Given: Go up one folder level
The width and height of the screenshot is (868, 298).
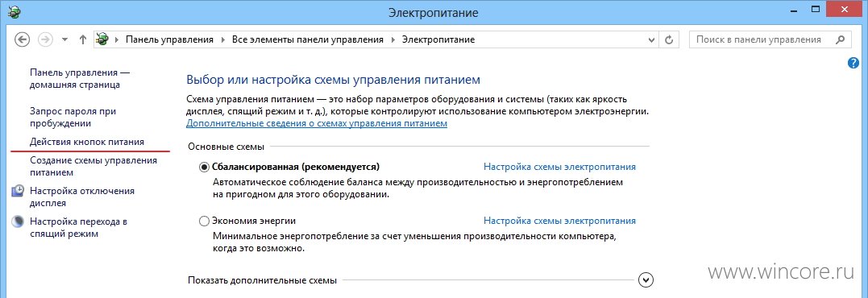Looking at the screenshot, I should [x=82, y=39].
